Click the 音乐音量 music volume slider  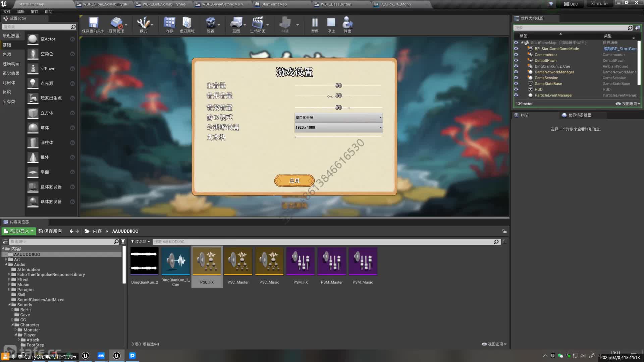click(x=338, y=96)
